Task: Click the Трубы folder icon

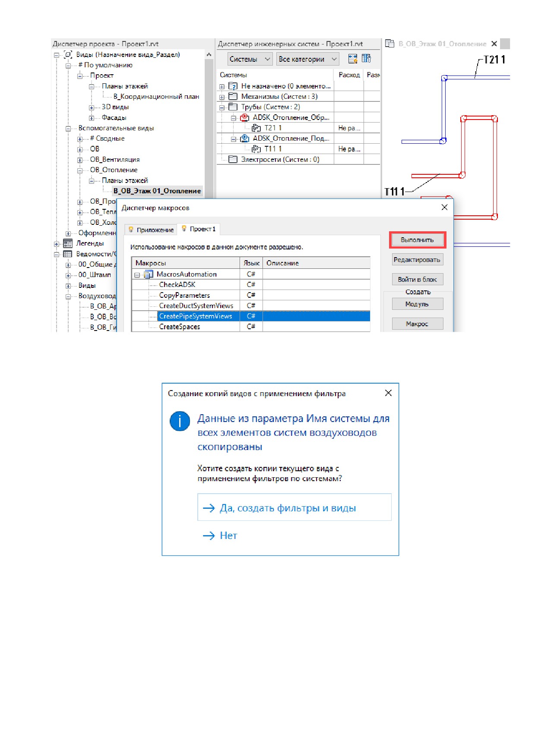Action: 233,107
